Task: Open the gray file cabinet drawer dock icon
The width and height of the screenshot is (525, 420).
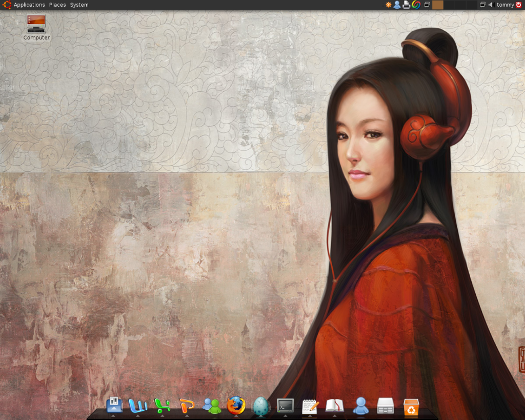Action: 386,406
